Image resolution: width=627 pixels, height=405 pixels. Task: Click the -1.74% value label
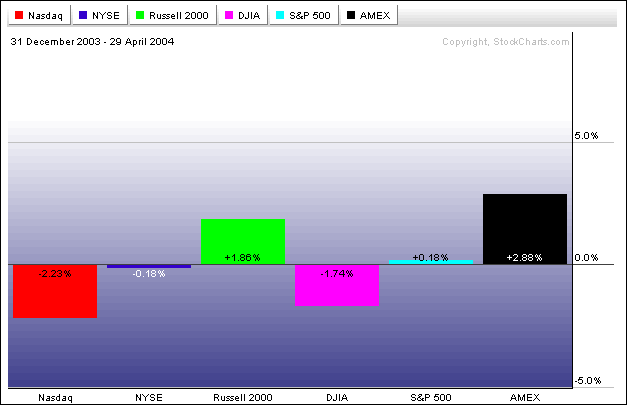click(x=337, y=273)
